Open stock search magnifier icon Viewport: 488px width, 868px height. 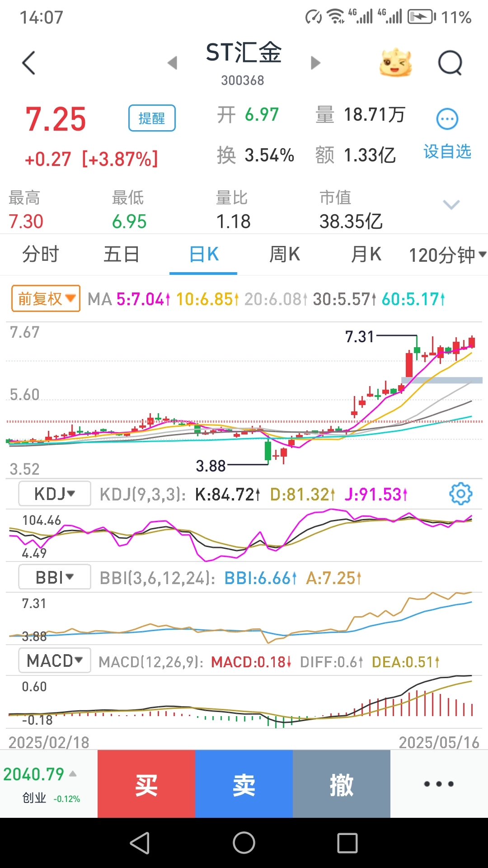[450, 62]
